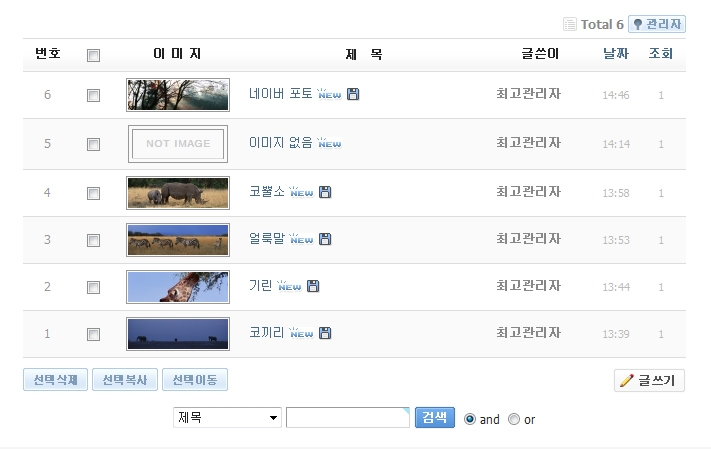Click the disk icon next to 얼룩말

325,239
